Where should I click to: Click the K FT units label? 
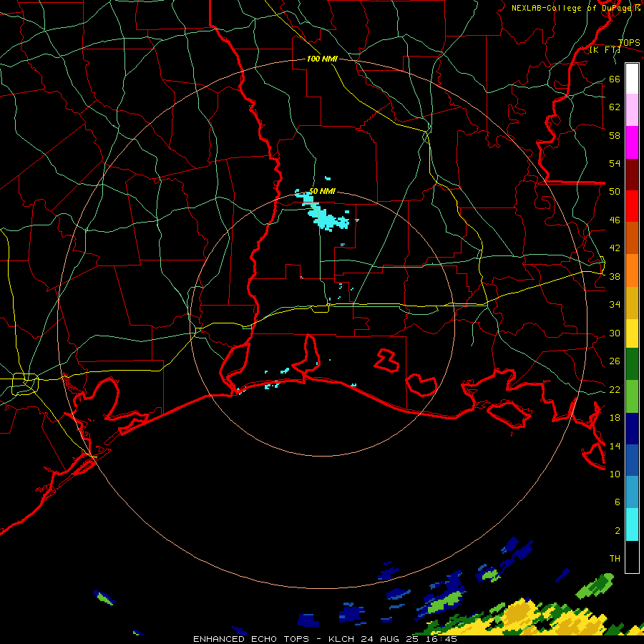605,50
